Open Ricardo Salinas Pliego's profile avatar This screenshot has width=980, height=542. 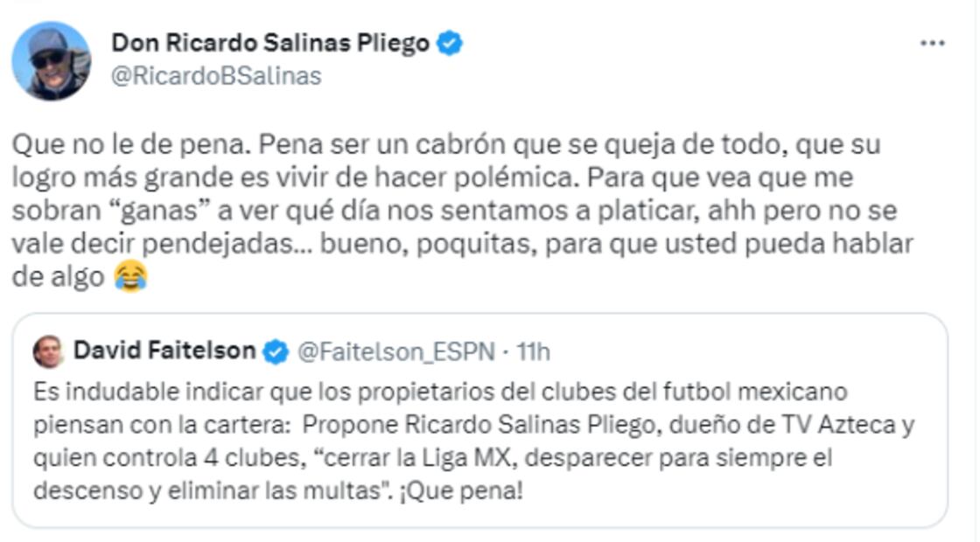tap(52, 61)
